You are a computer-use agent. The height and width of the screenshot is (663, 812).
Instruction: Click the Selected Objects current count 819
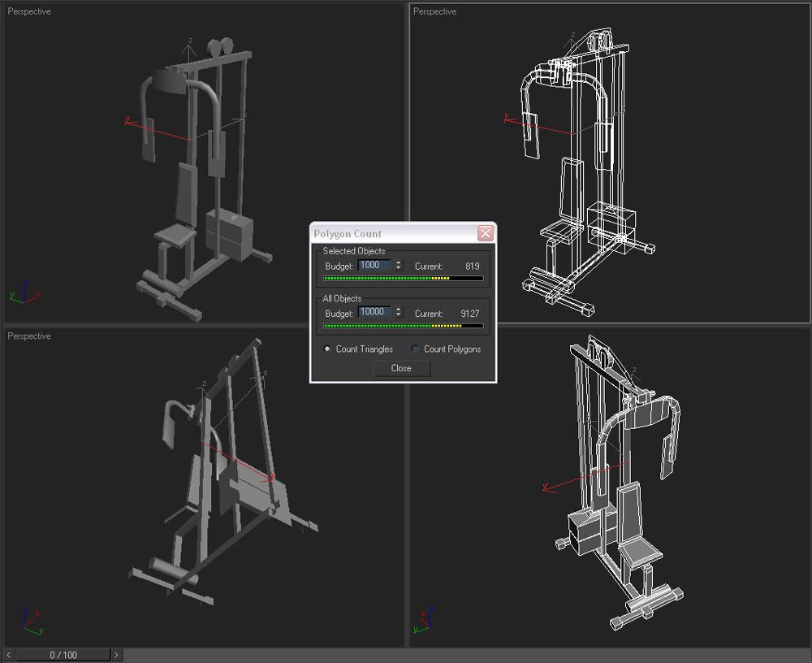tap(473, 266)
